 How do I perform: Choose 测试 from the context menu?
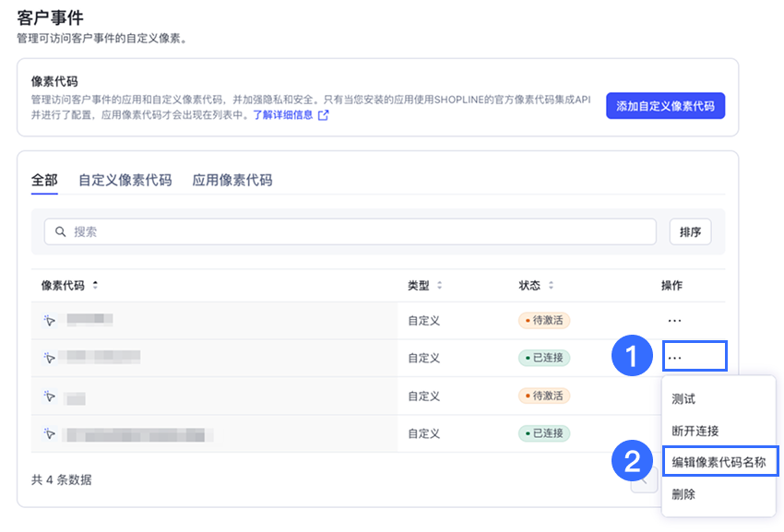point(683,399)
